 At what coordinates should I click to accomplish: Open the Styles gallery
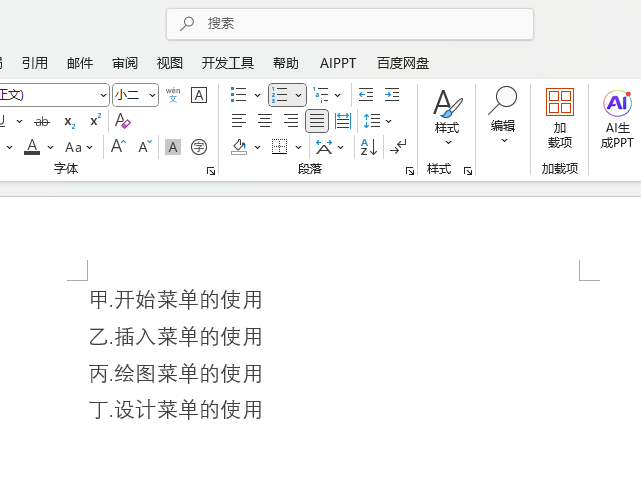[x=447, y=118]
